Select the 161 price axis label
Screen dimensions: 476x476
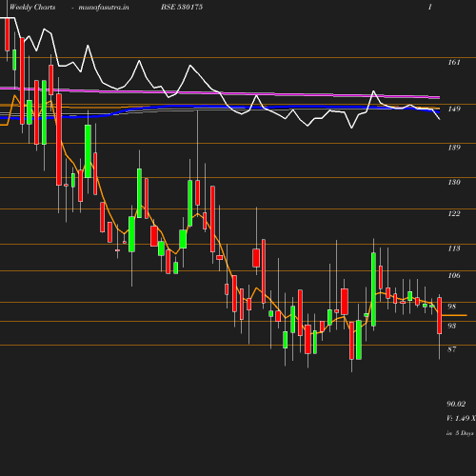click(x=454, y=62)
